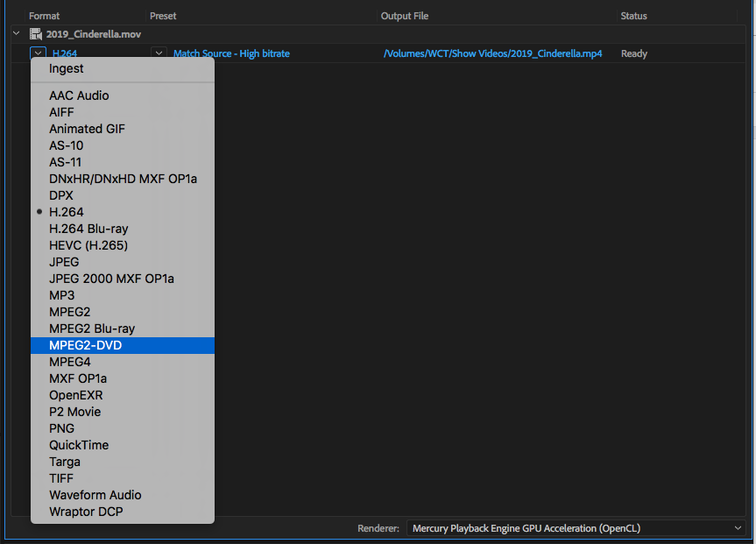Select H.264 Blu-ray format
This screenshot has width=756, height=544.
[88, 229]
